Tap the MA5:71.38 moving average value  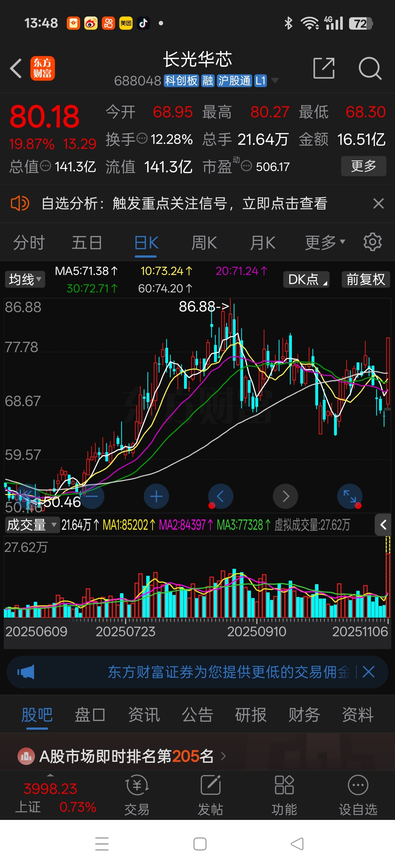86,271
